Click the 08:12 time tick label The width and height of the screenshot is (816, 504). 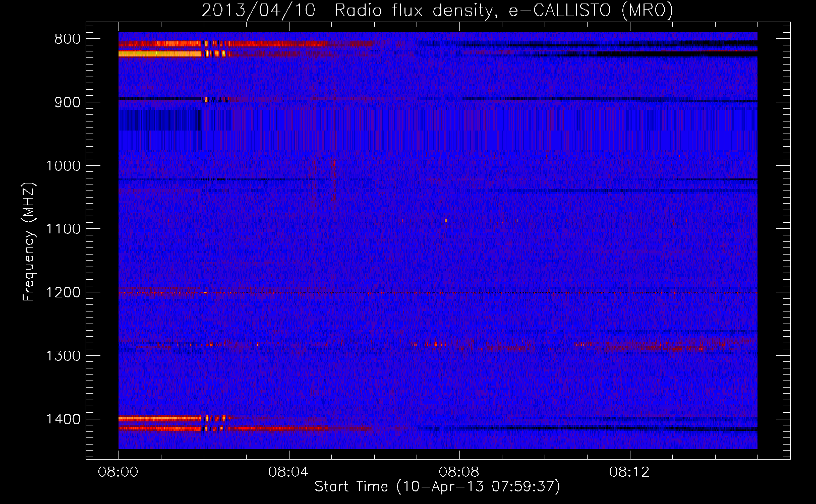629,472
